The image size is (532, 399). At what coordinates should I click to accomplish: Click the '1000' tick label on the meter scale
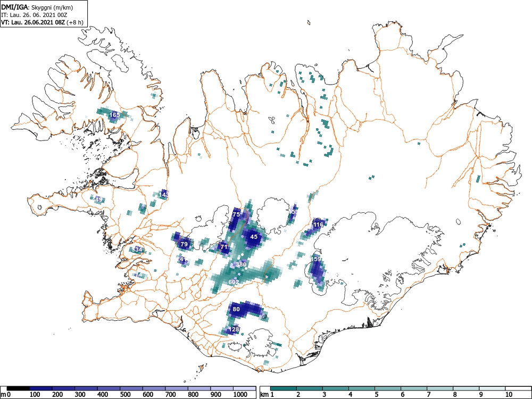click(240, 394)
